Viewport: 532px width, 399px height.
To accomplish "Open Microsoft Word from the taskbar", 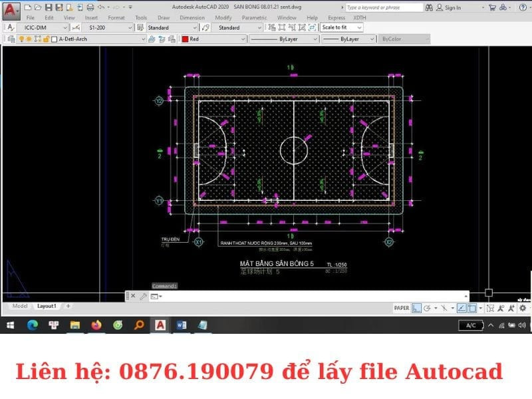I will [x=182, y=325].
